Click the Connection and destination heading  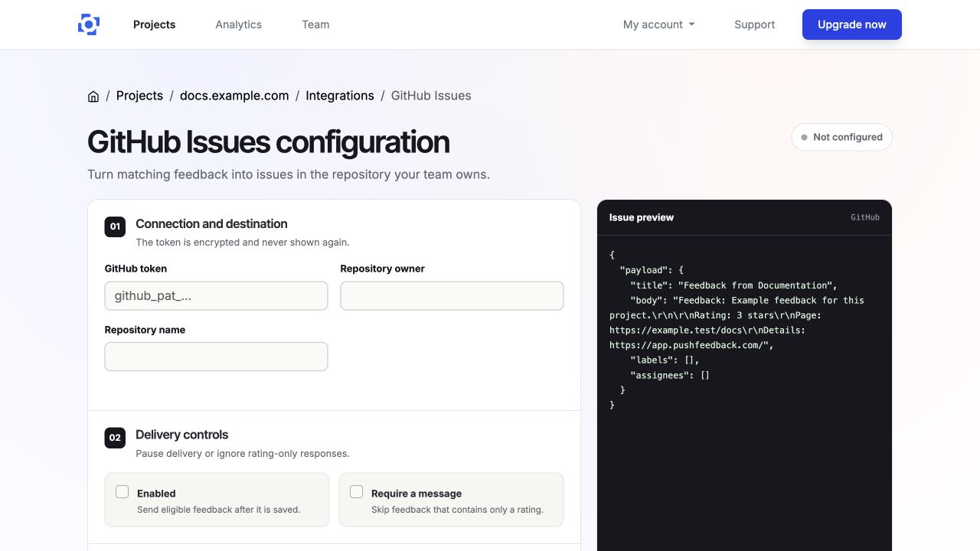pyautogui.click(x=211, y=223)
